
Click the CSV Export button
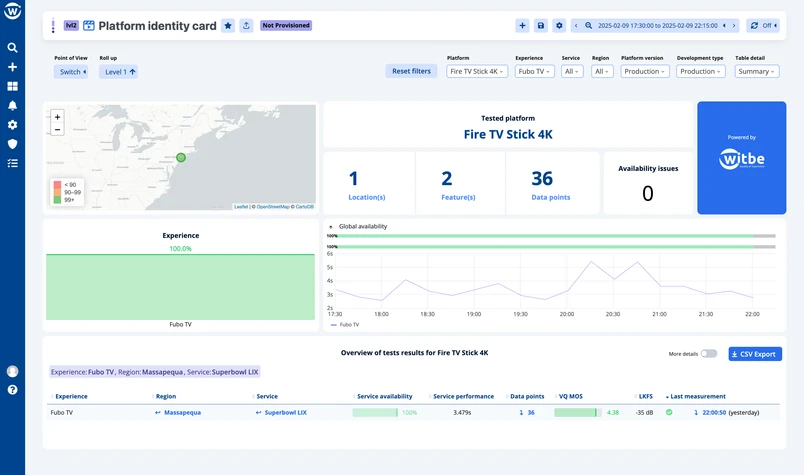click(755, 354)
